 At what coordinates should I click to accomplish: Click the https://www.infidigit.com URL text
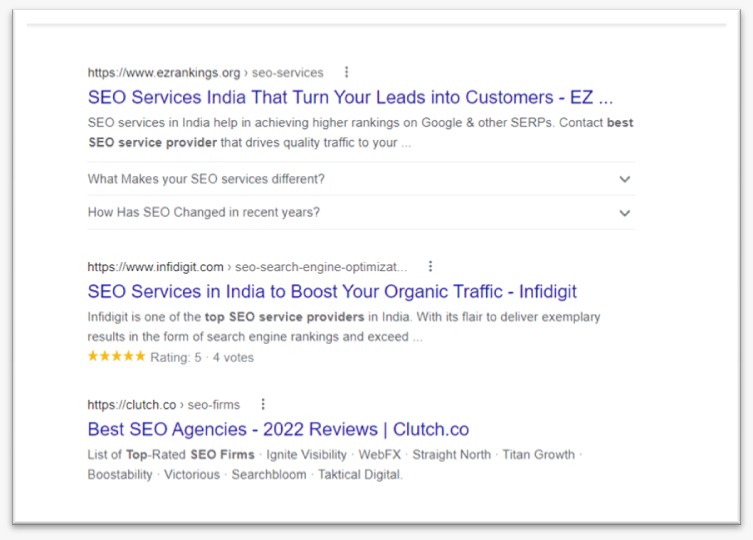point(155,267)
